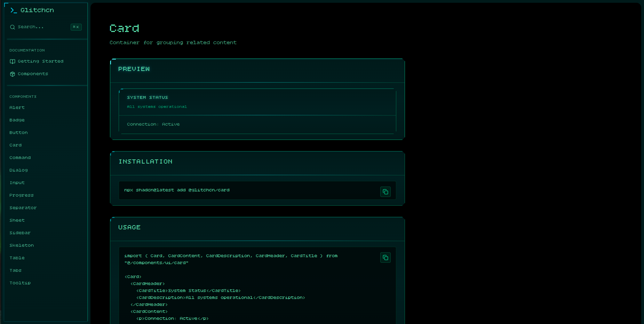Open the Getting Started documentation
Image resolution: width=644 pixels, height=324 pixels.
[x=41, y=61]
